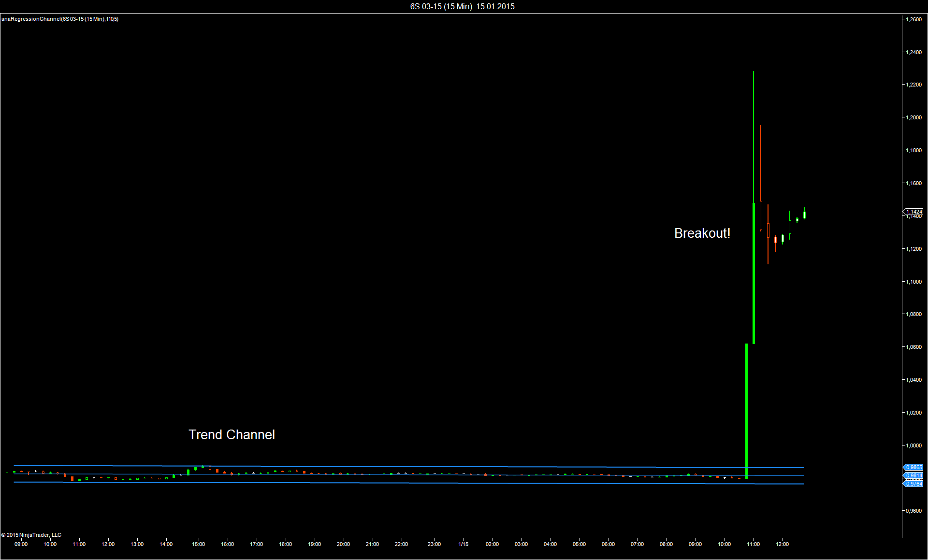
Task: Click the 04:00 time axis label
Action: click(x=551, y=544)
